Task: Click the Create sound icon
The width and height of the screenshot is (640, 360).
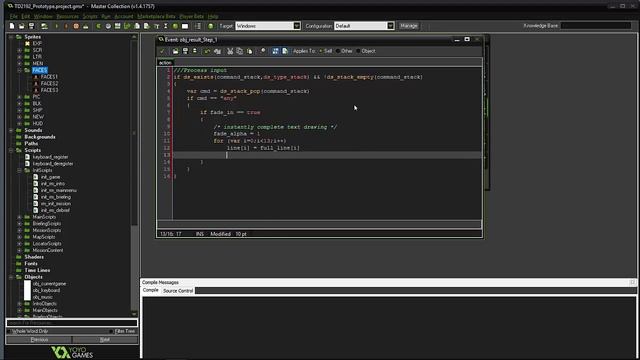Action: click(x=108, y=26)
